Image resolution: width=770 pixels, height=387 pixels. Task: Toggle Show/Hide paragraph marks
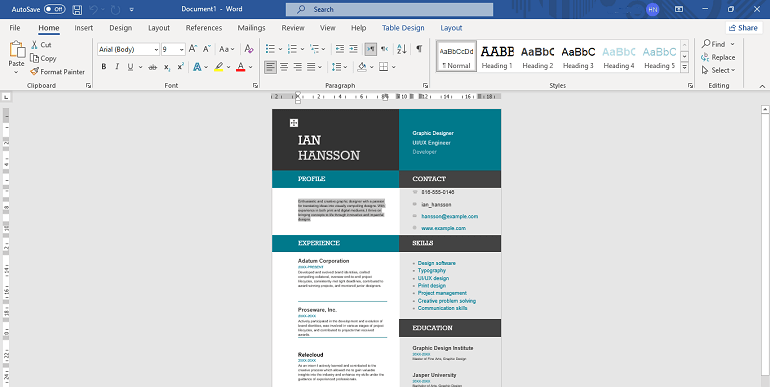[419, 49]
